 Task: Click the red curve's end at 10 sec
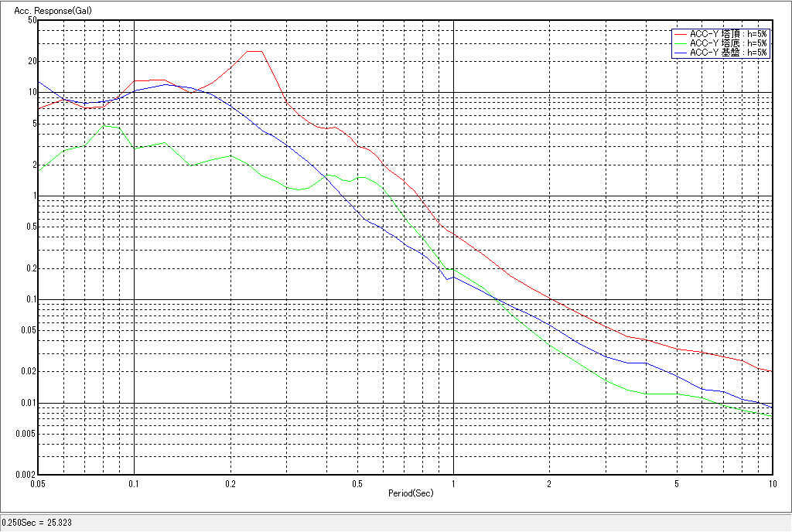click(x=771, y=371)
